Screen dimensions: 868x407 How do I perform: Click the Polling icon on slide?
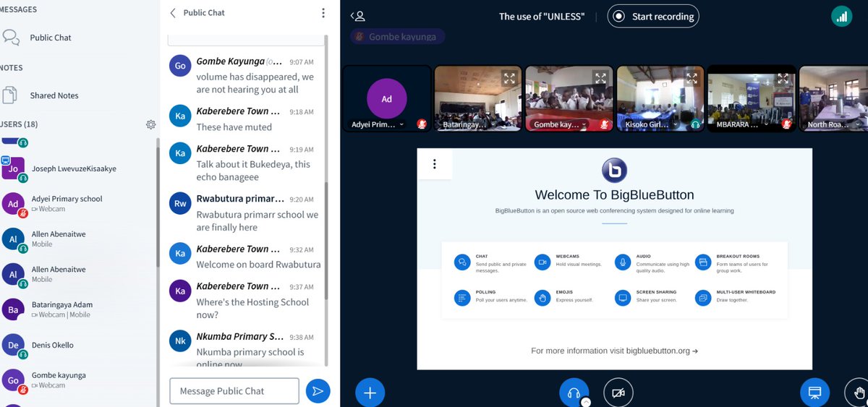click(x=462, y=297)
